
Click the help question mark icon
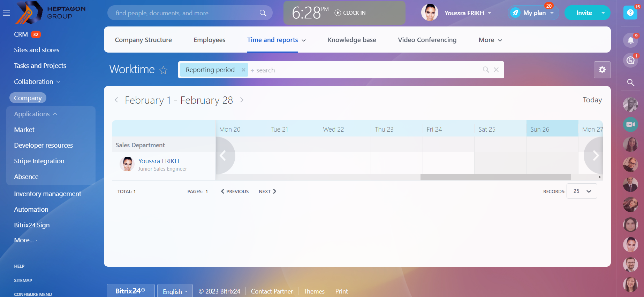click(x=630, y=13)
